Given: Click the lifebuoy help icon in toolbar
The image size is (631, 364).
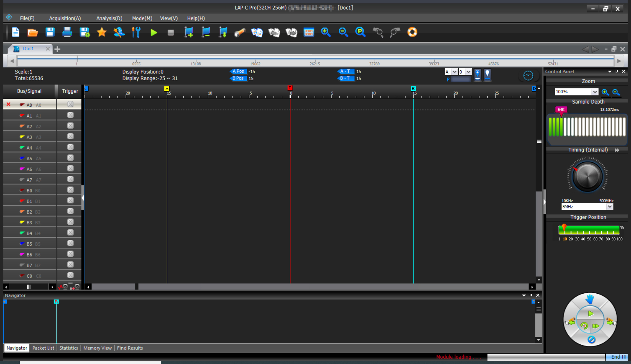Looking at the screenshot, I should pyautogui.click(x=412, y=32).
